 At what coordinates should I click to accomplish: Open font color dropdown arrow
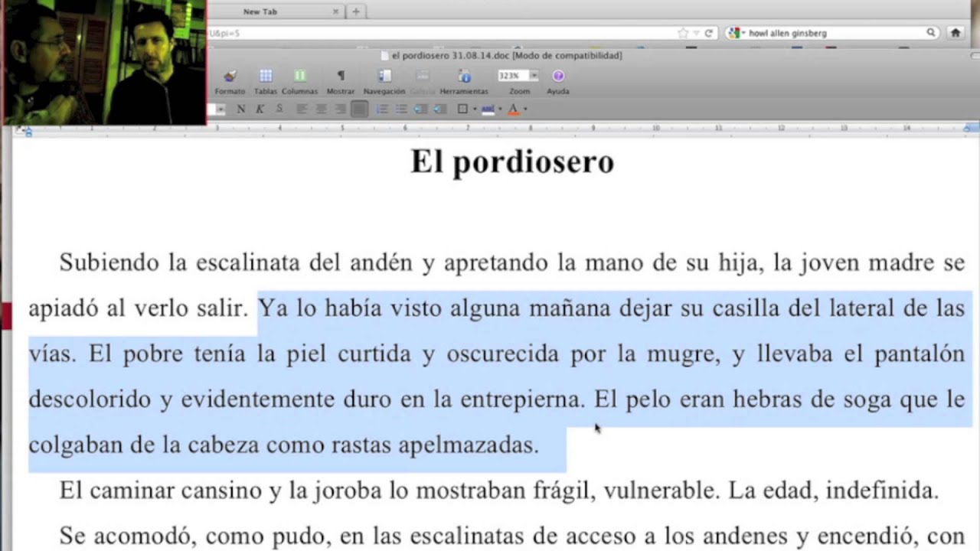525,109
